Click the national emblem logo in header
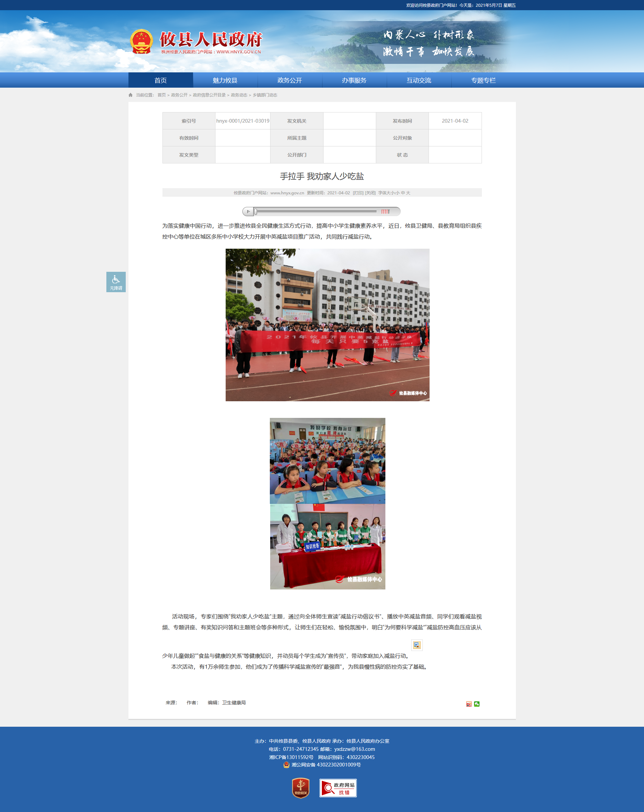 141,41
